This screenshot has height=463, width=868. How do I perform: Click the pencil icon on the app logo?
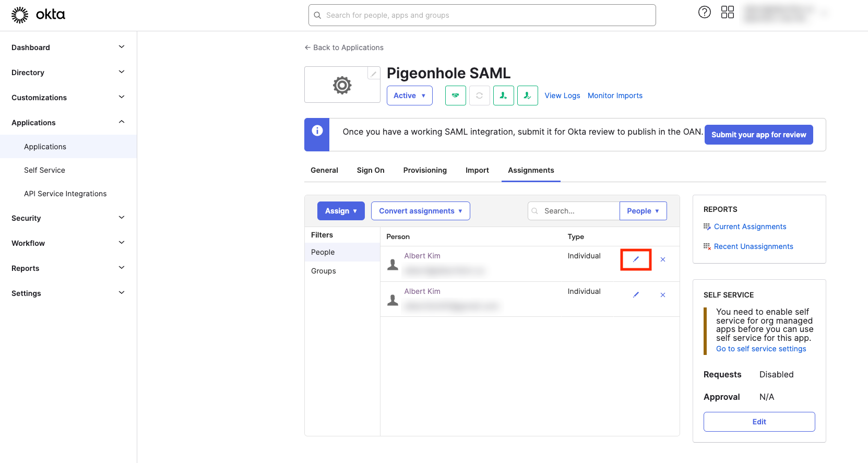tap(374, 74)
